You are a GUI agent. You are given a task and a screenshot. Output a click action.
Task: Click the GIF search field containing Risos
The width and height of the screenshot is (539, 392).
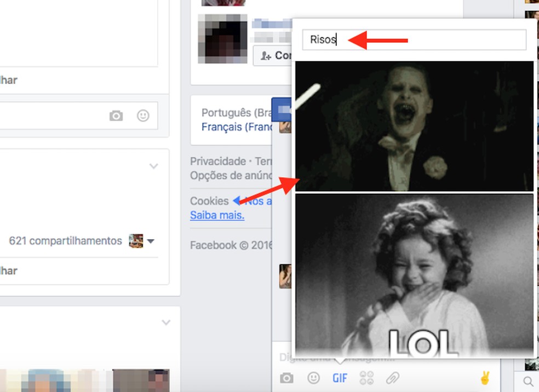coord(414,40)
